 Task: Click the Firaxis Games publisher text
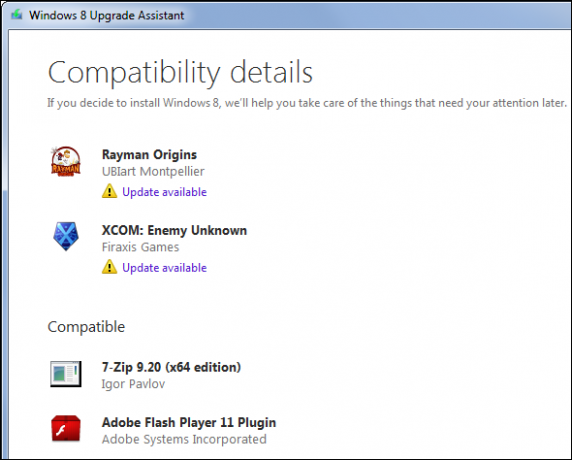click(x=140, y=247)
